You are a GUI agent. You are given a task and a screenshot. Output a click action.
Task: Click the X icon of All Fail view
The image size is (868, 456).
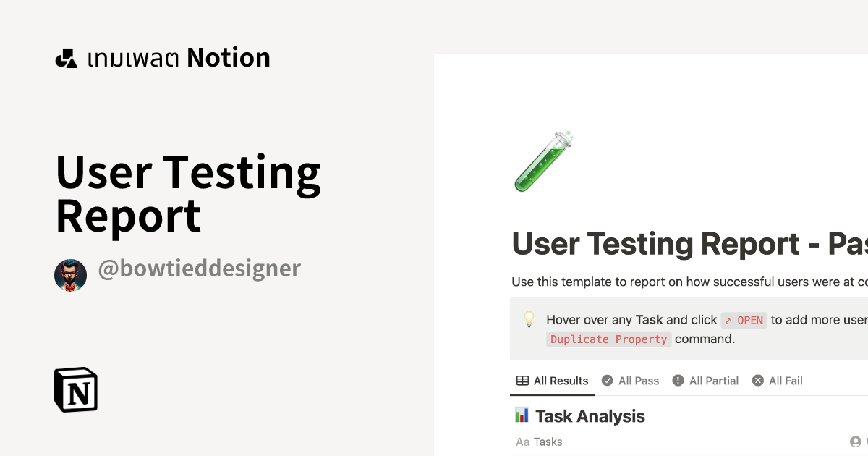tap(758, 380)
